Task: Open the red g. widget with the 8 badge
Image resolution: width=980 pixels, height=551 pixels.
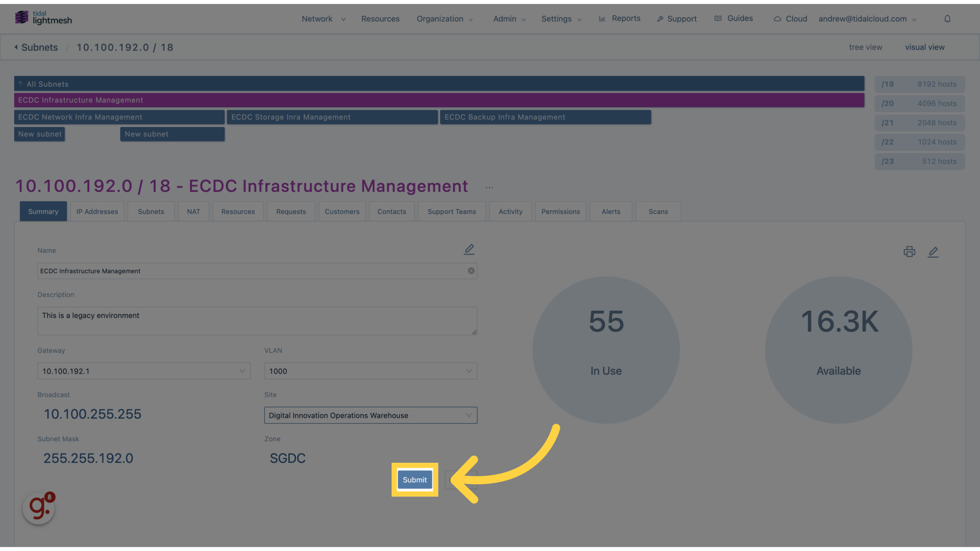Action: pos(39,508)
